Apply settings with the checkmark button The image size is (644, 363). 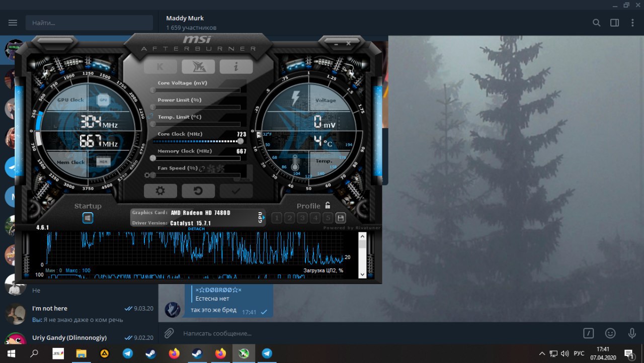click(x=236, y=191)
